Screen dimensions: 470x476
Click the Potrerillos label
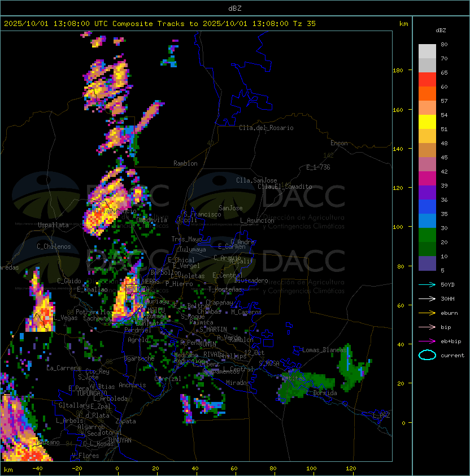(x=94, y=312)
